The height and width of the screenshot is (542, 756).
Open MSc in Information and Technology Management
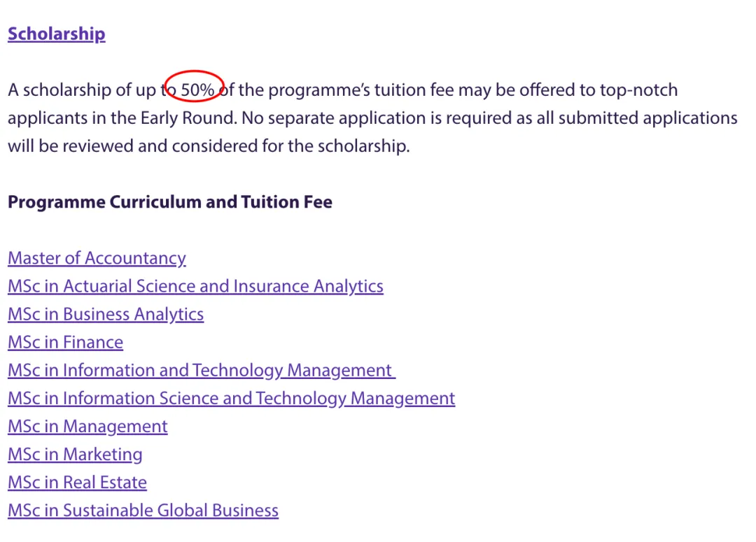click(201, 370)
